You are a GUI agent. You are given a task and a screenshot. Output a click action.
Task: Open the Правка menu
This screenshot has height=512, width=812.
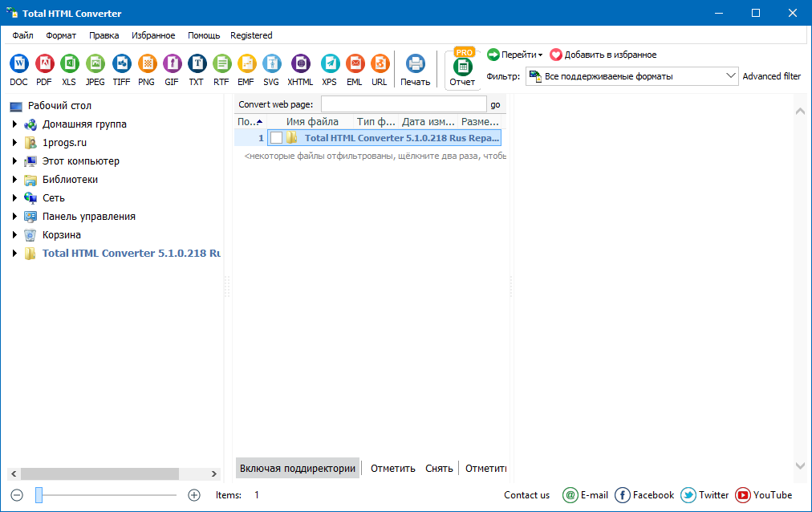(x=104, y=35)
